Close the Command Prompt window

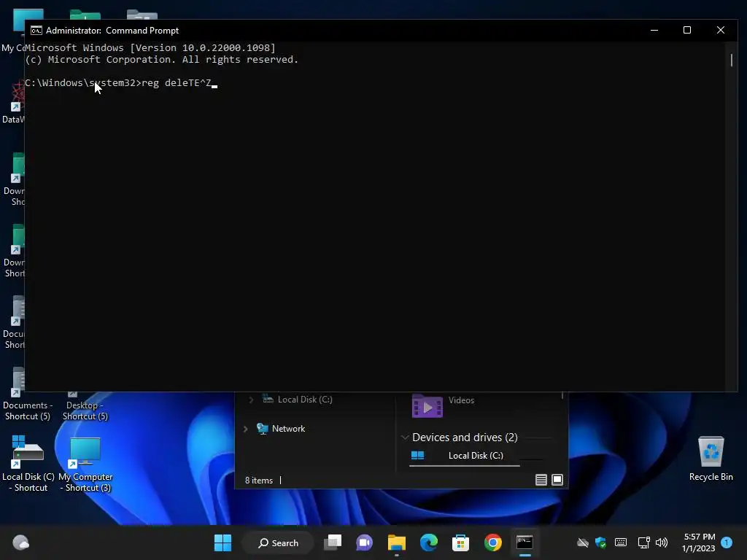(720, 30)
